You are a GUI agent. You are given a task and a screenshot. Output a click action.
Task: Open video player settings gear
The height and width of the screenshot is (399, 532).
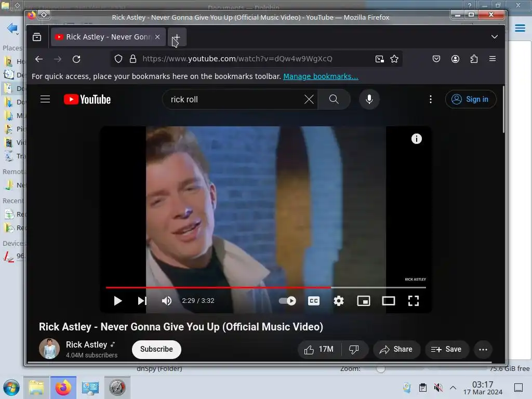point(339,301)
